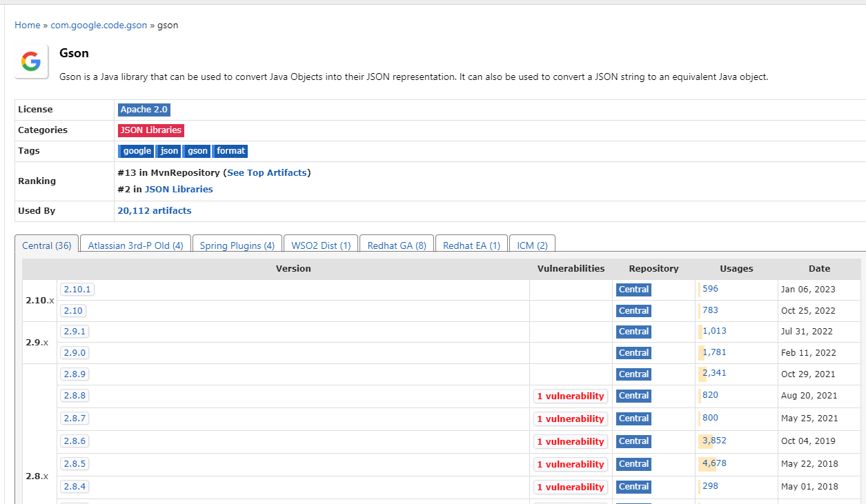This screenshot has height=504, width=866.
Task: Open version 2.9.1
Action: pyautogui.click(x=75, y=332)
